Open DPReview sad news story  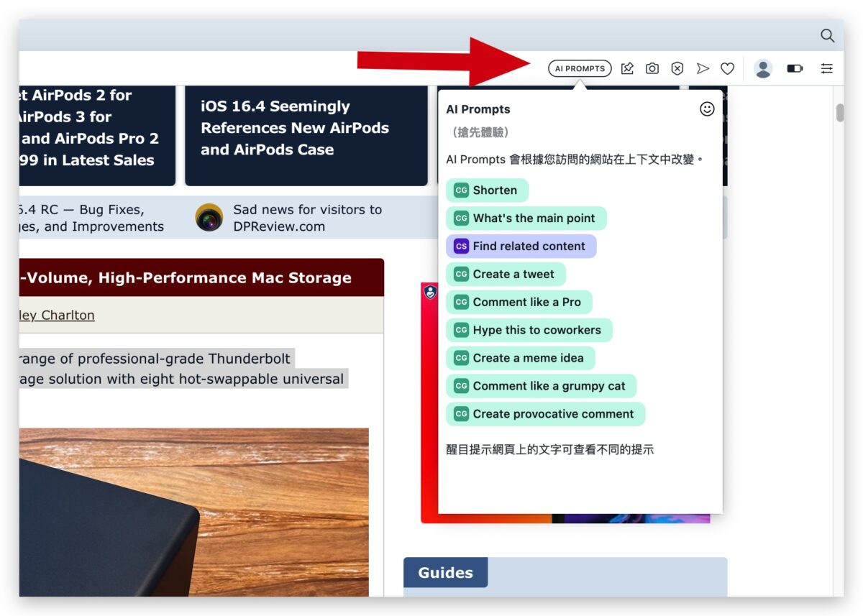pos(307,218)
